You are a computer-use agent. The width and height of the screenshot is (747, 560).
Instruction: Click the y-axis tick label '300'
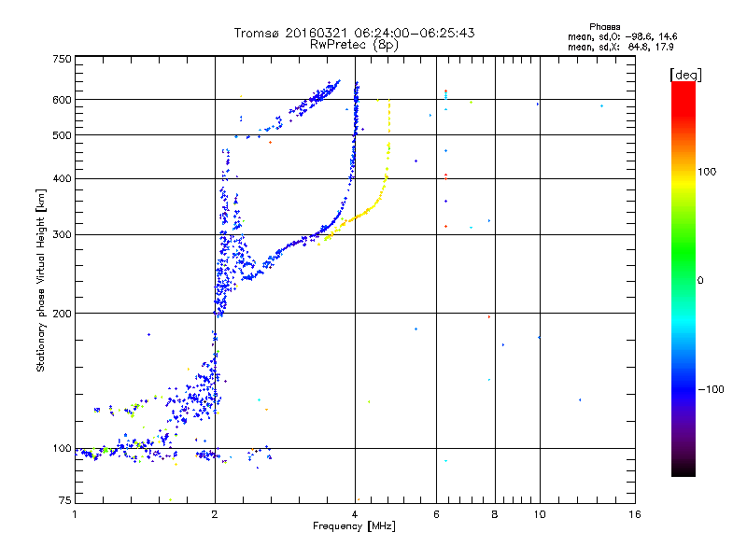pos(62,235)
